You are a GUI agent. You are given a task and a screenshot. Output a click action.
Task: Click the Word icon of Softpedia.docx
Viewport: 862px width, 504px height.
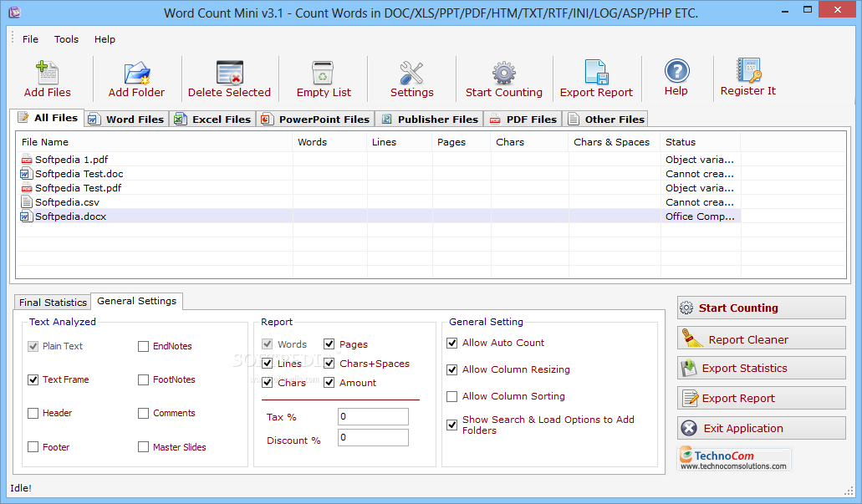[x=26, y=216]
